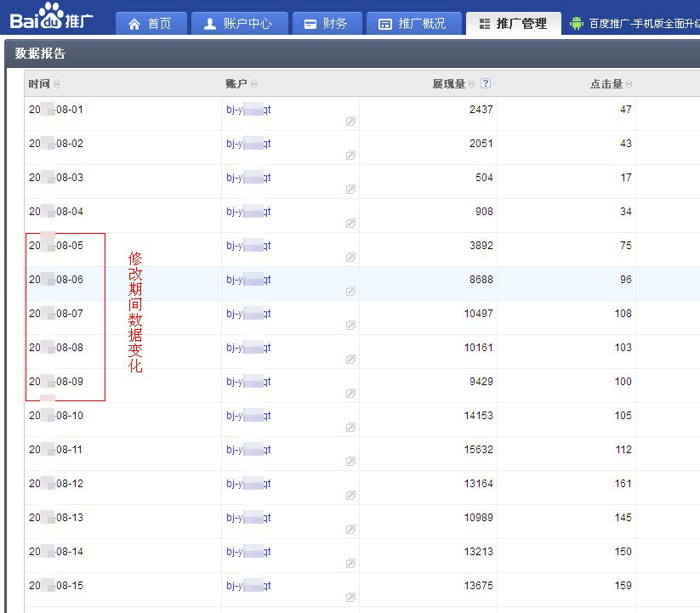
Task: Click account link in 08-03 row
Action: tap(248, 178)
